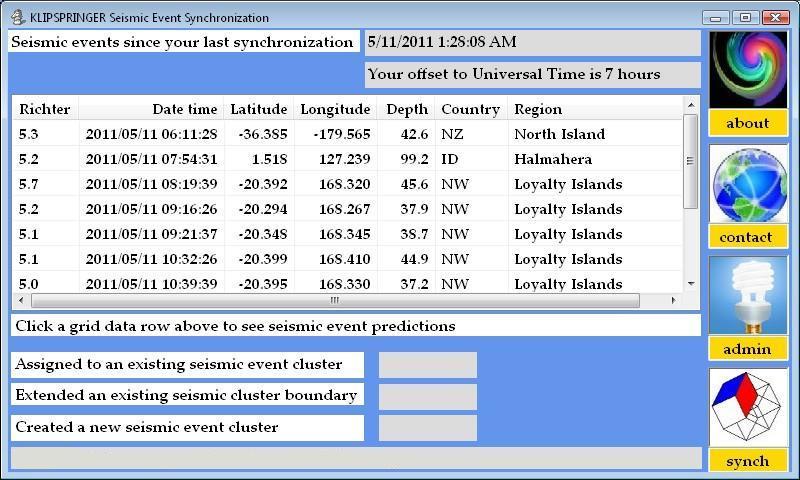The image size is (800, 480).
Task: Click the globe contact icon
Action: point(748,186)
